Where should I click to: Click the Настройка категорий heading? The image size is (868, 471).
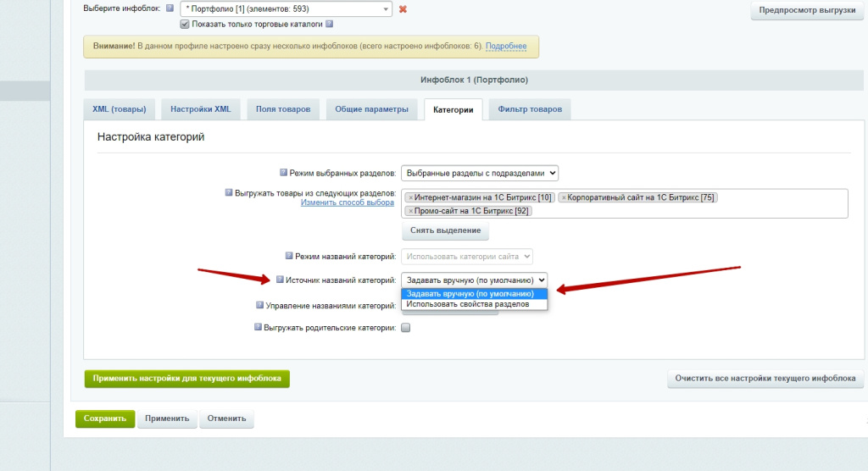pos(151,136)
